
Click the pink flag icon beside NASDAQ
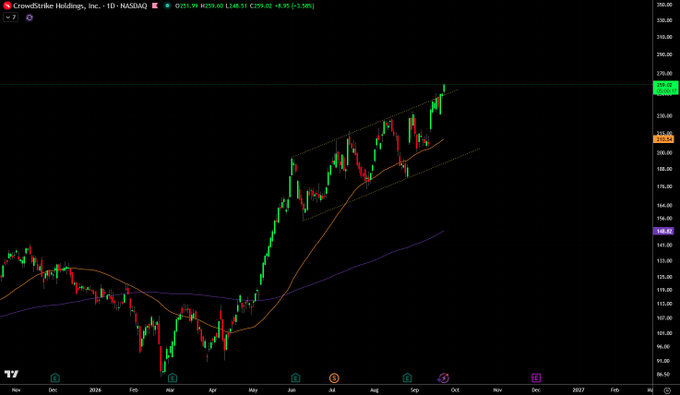pos(155,6)
